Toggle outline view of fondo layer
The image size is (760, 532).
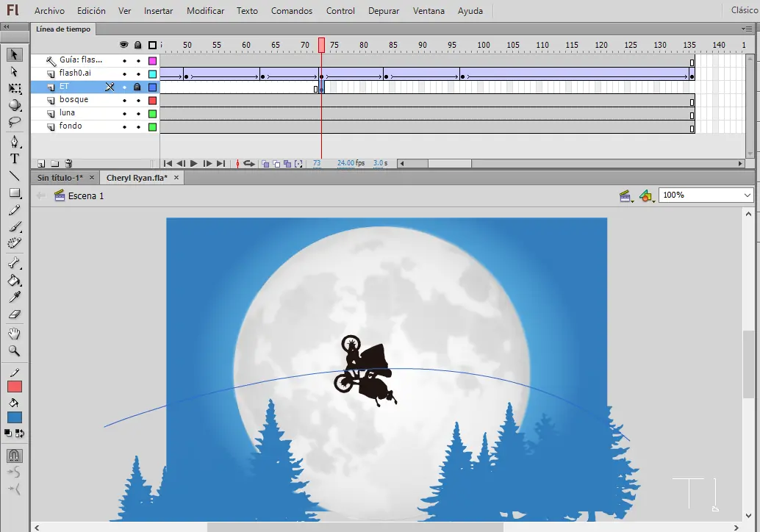152,127
